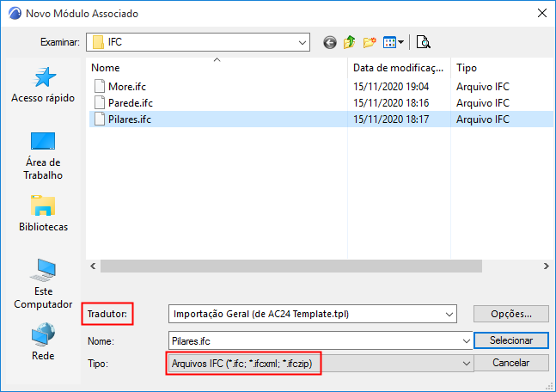Screen dimensions: 556x392
Task: Click the Selecionar button
Action: tap(511, 340)
